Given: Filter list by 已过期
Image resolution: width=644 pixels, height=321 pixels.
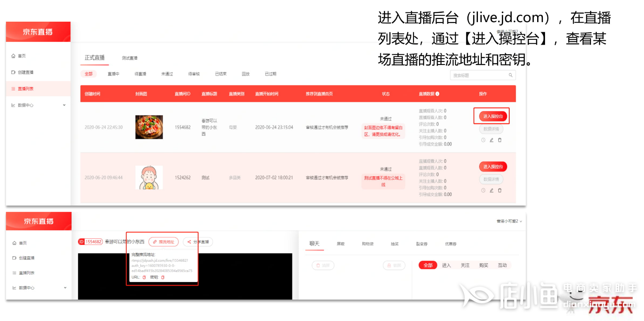Looking at the screenshot, I should click(270, 74).
